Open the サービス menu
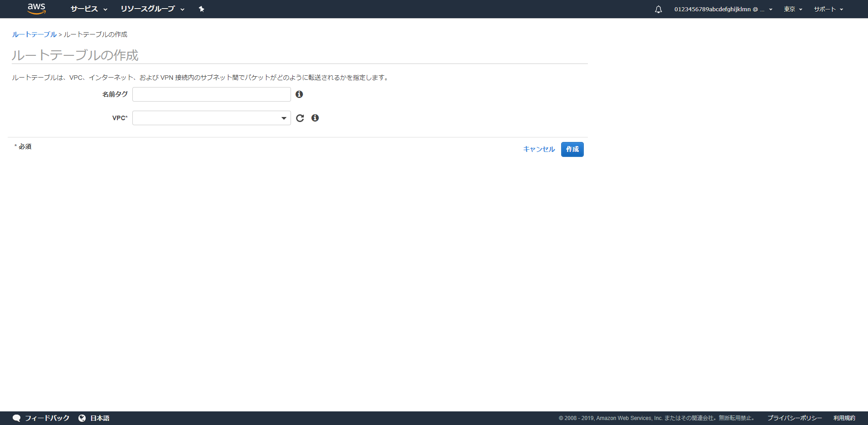 pyautogui.click(x=88, y=9)
